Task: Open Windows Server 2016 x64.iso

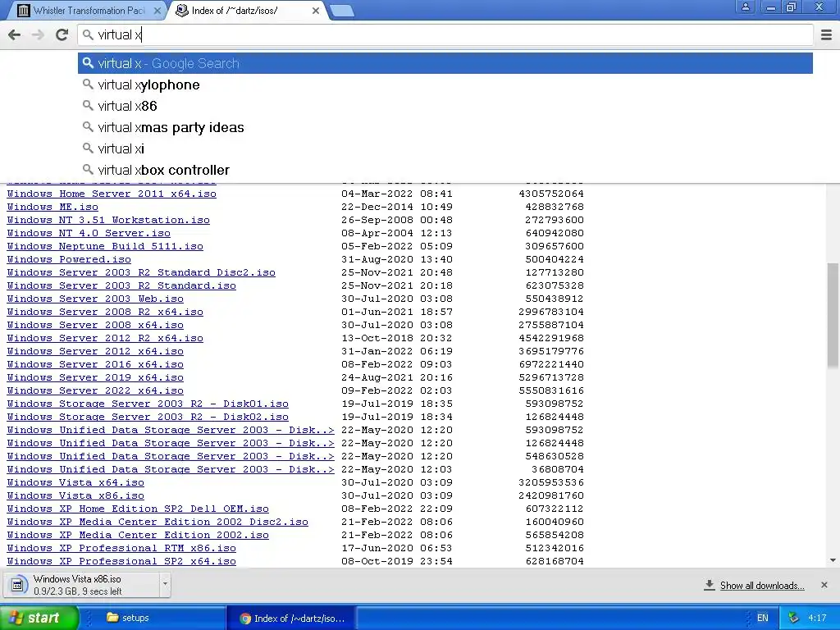Action: [x=95, y=364]
